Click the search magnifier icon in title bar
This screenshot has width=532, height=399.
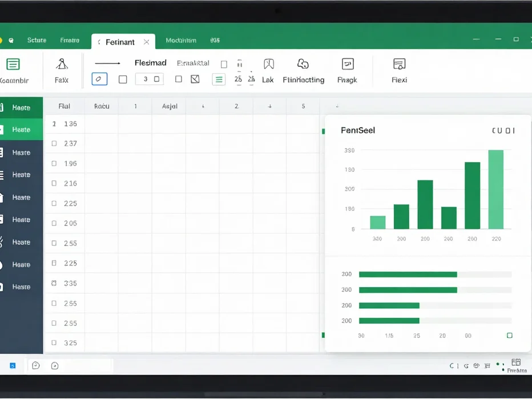pyautogui.click(x=11, y=41)
